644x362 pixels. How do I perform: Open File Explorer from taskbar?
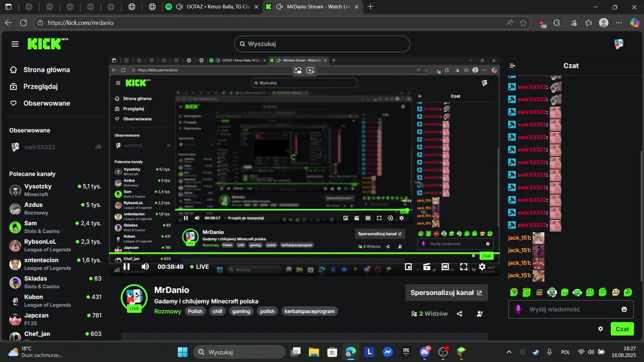(314, 352)
